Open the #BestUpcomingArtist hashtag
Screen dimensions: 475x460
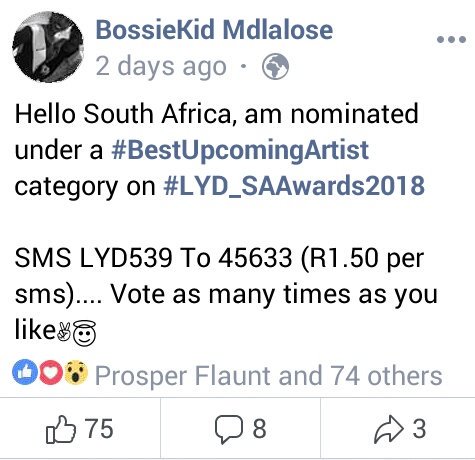pos(240,151)
